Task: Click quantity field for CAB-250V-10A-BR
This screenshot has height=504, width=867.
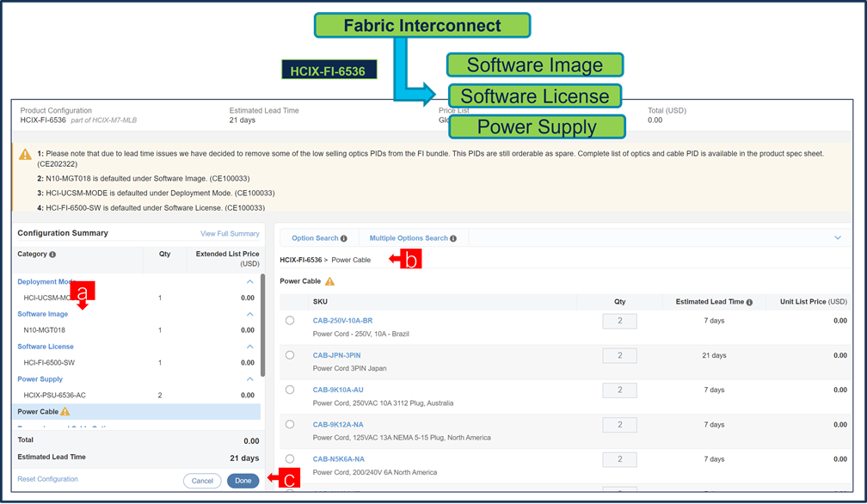Action: (620, 321)
